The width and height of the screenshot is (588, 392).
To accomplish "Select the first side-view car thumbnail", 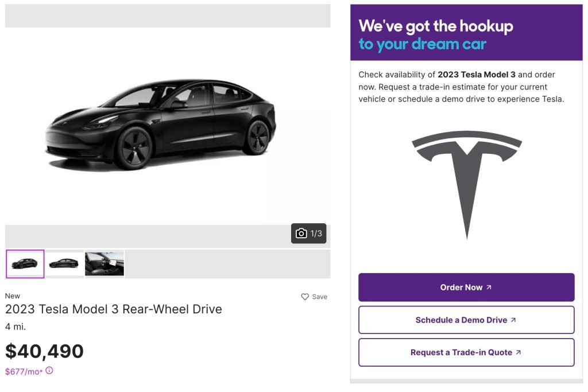I will click(25, 264).
